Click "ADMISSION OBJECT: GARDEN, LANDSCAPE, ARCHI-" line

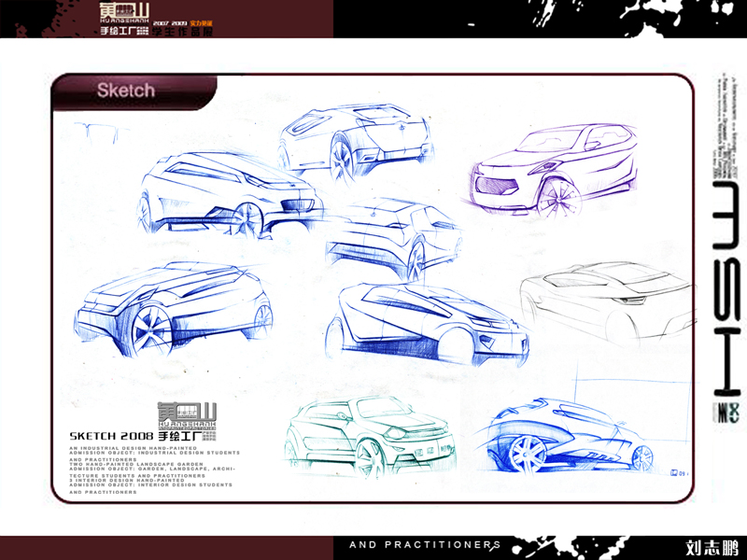coord(152,469)
